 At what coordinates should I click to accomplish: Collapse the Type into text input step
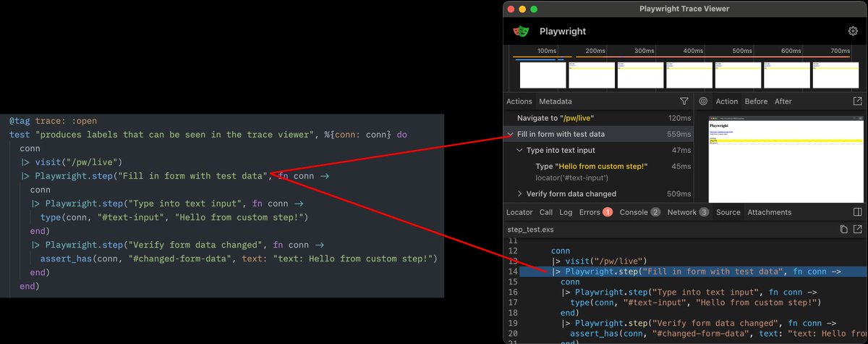tap(520, 150)
